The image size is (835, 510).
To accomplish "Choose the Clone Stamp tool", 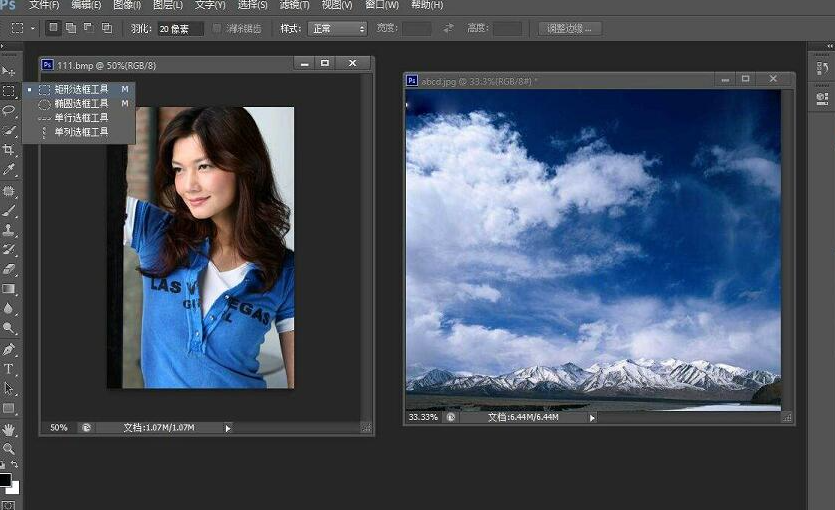I will click(x=9, y=230).
